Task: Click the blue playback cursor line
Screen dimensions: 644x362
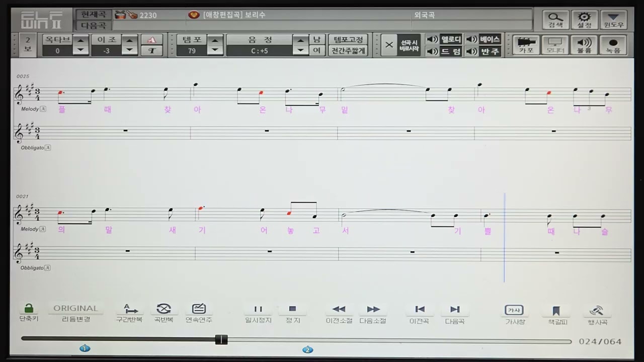Action: (504, 237)
